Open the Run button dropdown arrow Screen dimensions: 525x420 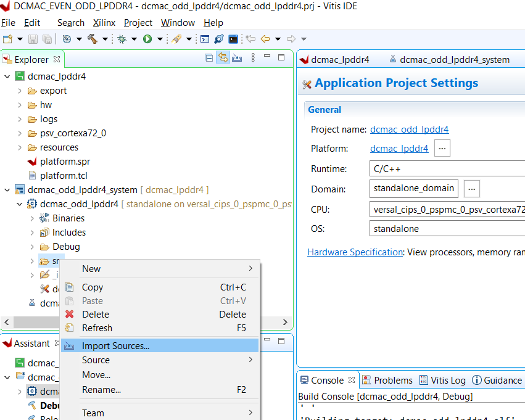tap(159, 39)
